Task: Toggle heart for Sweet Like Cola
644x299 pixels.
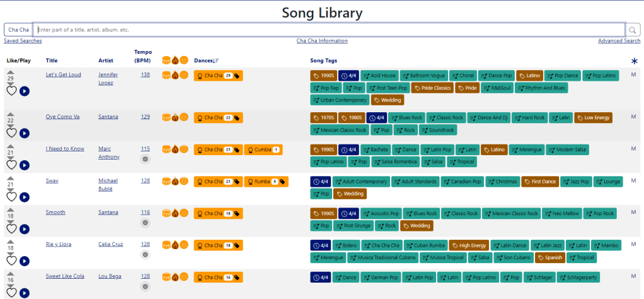Action: 11,293
